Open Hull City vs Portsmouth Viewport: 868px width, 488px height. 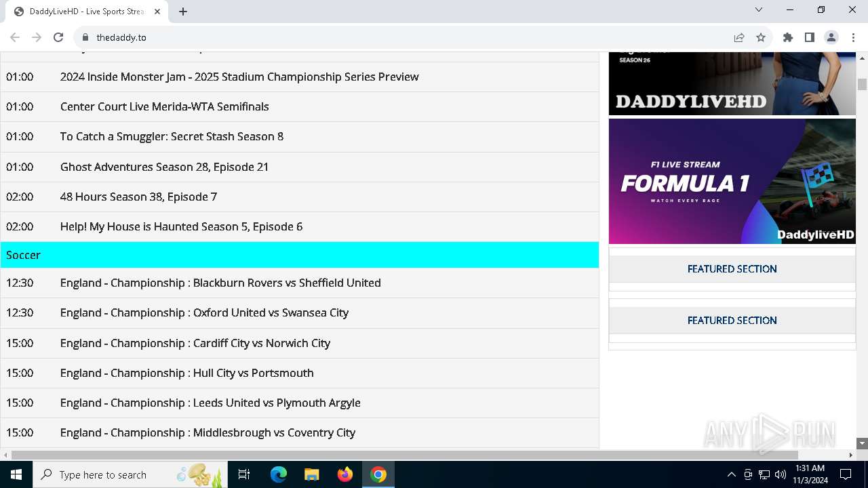click(x=186, y=373)
